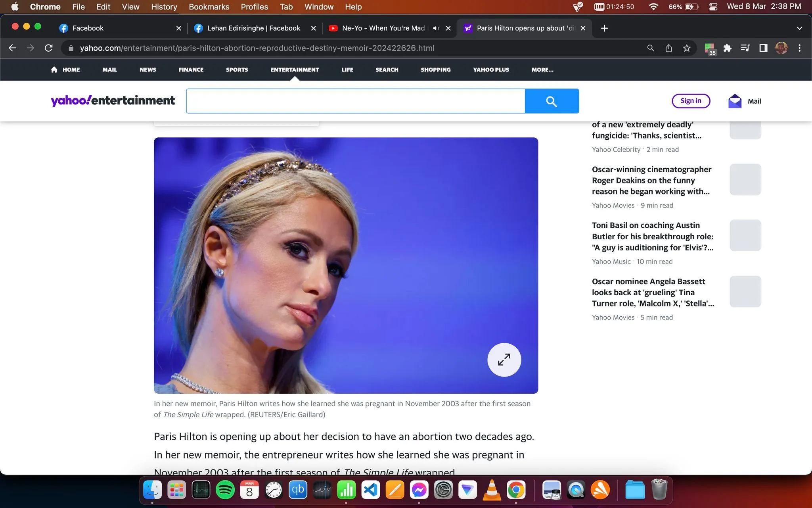Open Facebook Messenger from the Dock
Screen dimensions: 812x508
click(419, 490)
